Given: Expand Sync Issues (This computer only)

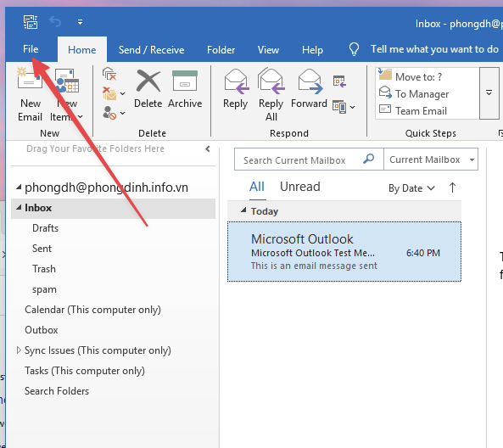Looking at the screenshot, I should pyautogui.click(x=19, y=350).
